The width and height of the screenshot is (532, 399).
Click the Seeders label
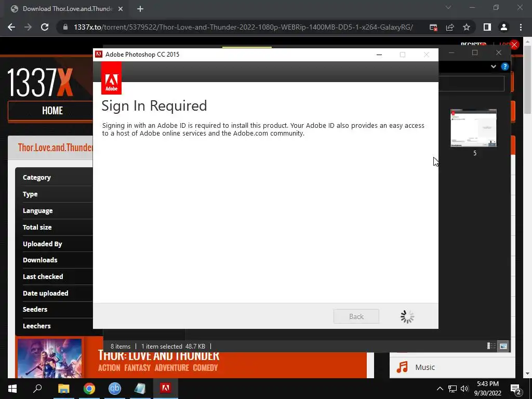35,310
